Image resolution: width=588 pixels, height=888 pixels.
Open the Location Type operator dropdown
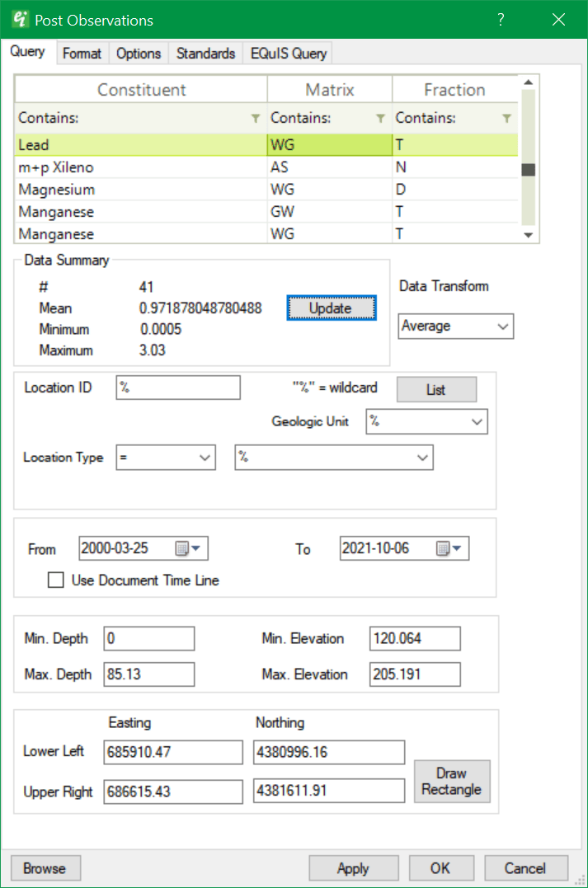coord(205,458)
